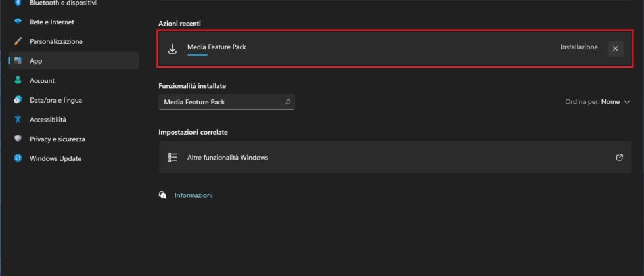Click the download icon beside Media Feature Pack
Screen dimensions: 644x276
click(173, 49)
